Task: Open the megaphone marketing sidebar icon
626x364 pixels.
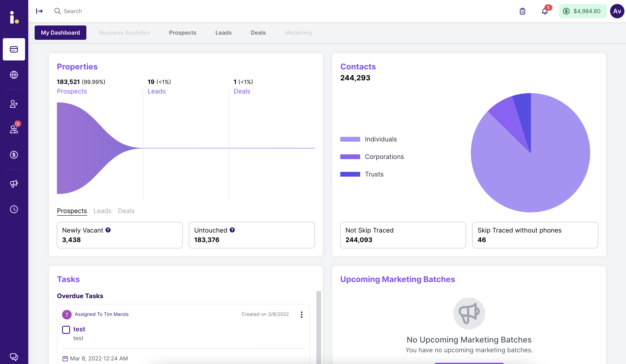Action: click(14, 183)
